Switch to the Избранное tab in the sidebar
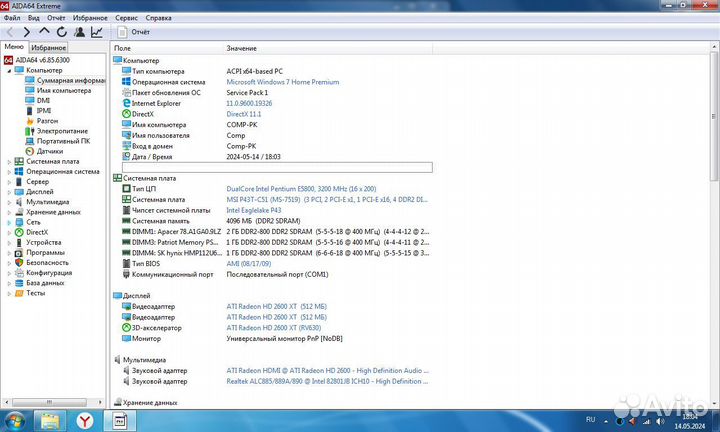Viewport: 720px width, 432px height. tap(49, 47)
